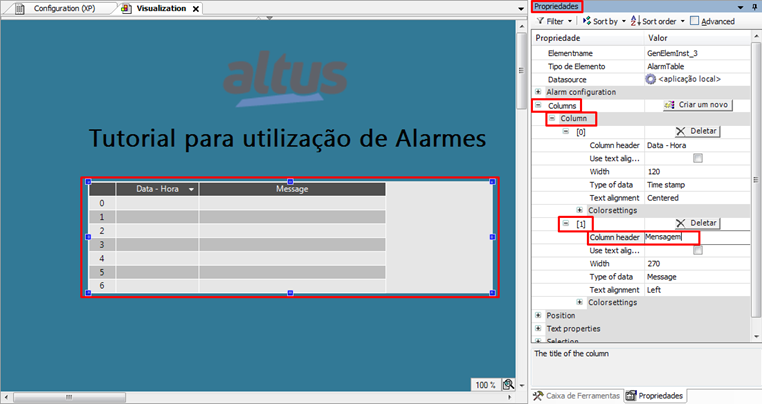762x404 pixels.
Task: Open the Sort order dropdown
Action: [x=658, y=21]
